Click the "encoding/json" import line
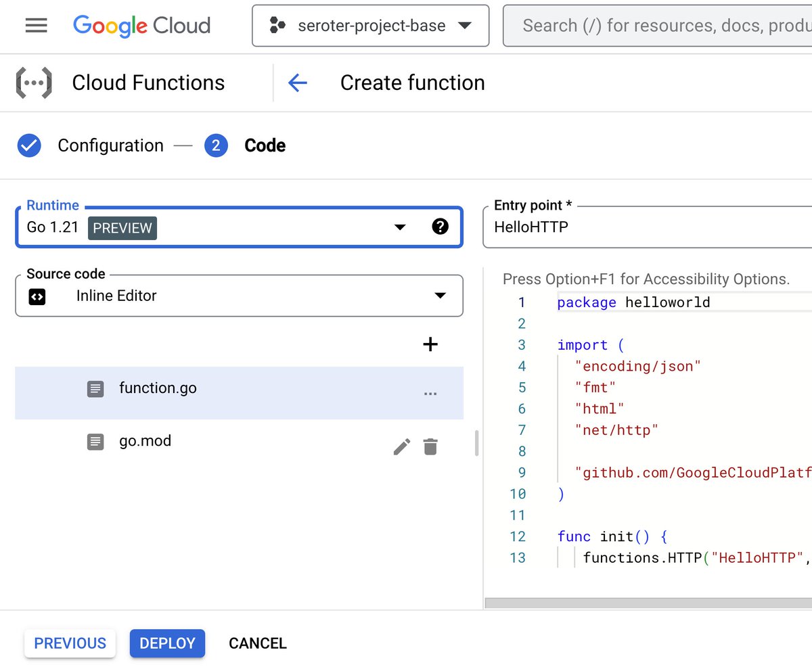The image size is (812, 671). pos(637,366)
